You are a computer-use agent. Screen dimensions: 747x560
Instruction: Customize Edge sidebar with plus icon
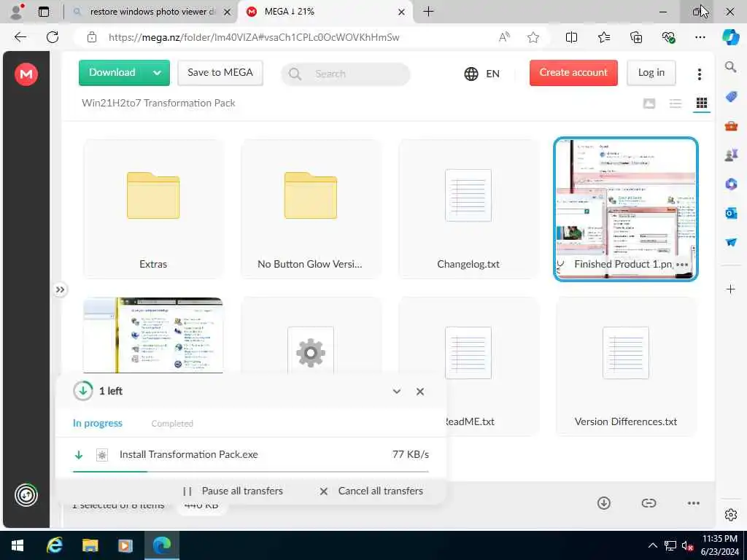click(731, 289)
